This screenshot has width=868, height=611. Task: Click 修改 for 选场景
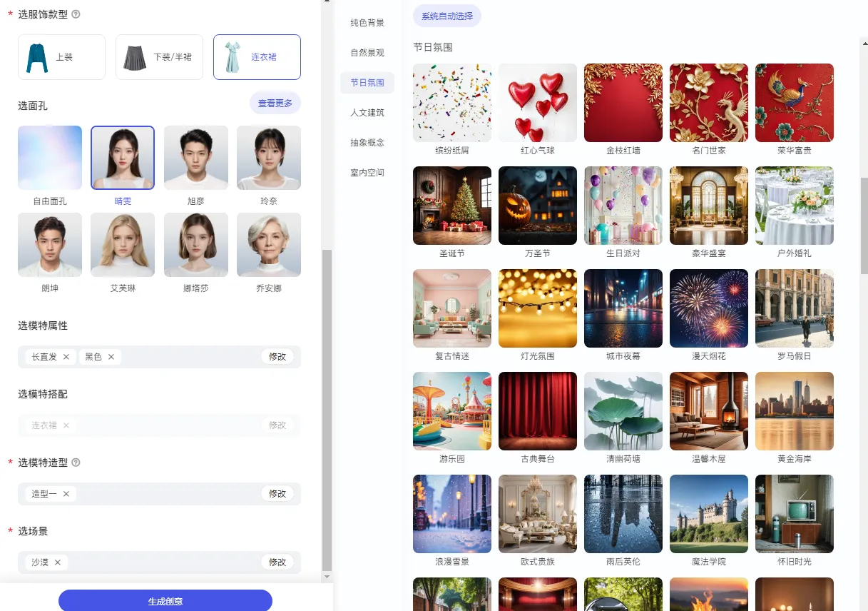point(277,562)
